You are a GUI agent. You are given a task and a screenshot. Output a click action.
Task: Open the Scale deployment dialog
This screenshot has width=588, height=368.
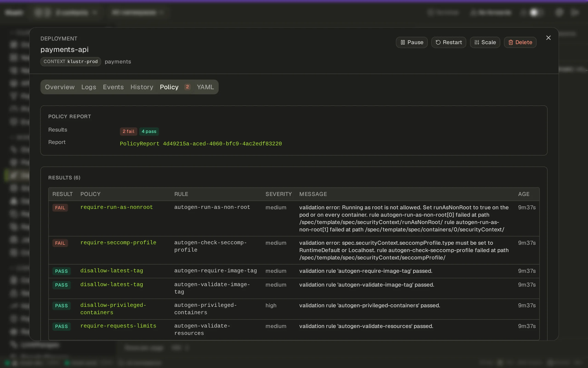485,42
